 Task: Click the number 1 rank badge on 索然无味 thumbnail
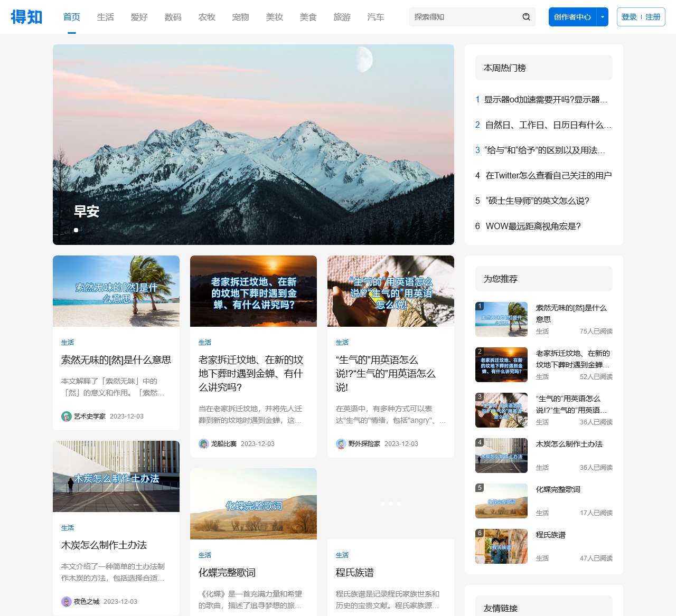coord(480,305)
